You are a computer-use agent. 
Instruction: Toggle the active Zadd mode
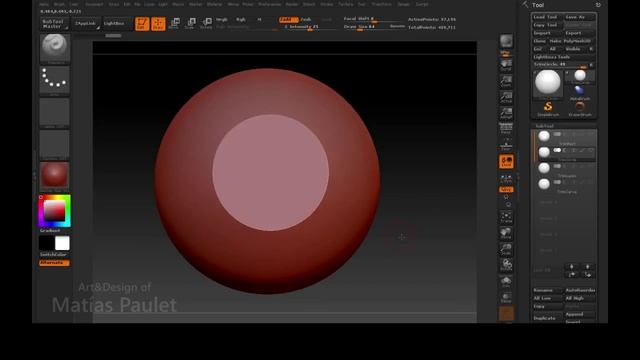(289, 19)
